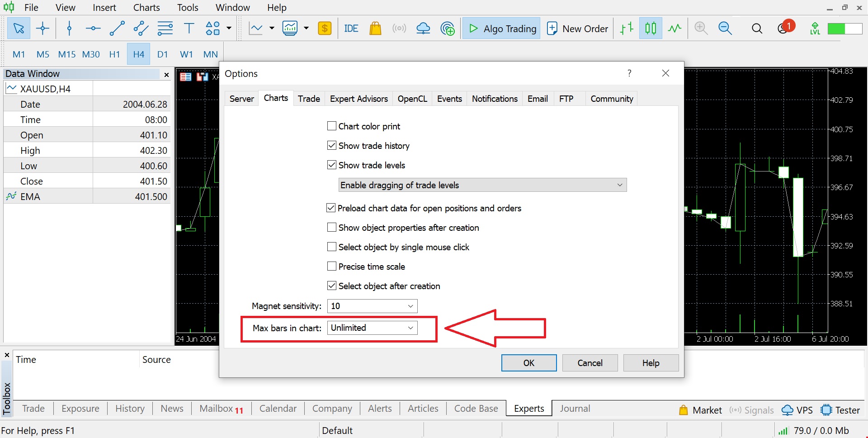868x438 pixels.
Task: Select the Crosshair tool
Action: pyautogui.click(x=43, y=28)
